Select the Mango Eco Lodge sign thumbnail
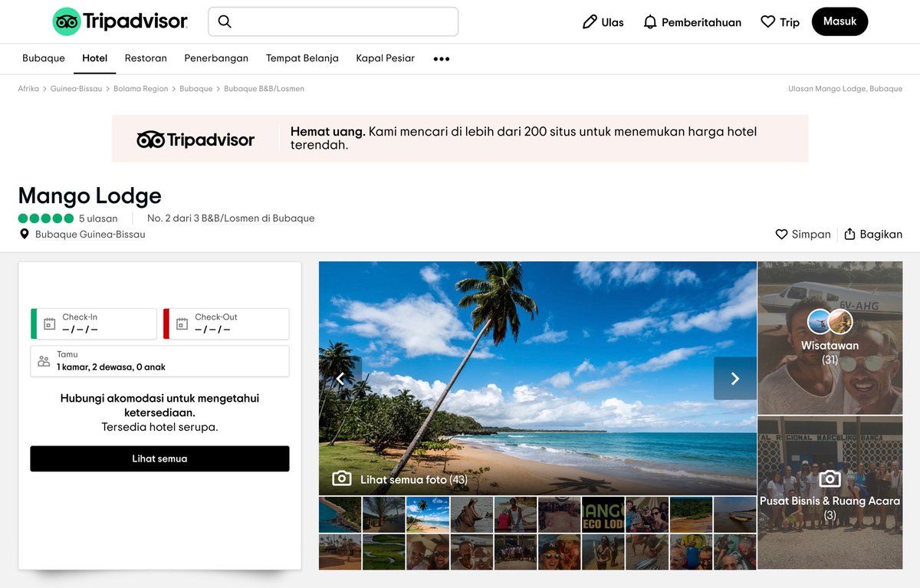The image size is (920, 588). (603, 514)
